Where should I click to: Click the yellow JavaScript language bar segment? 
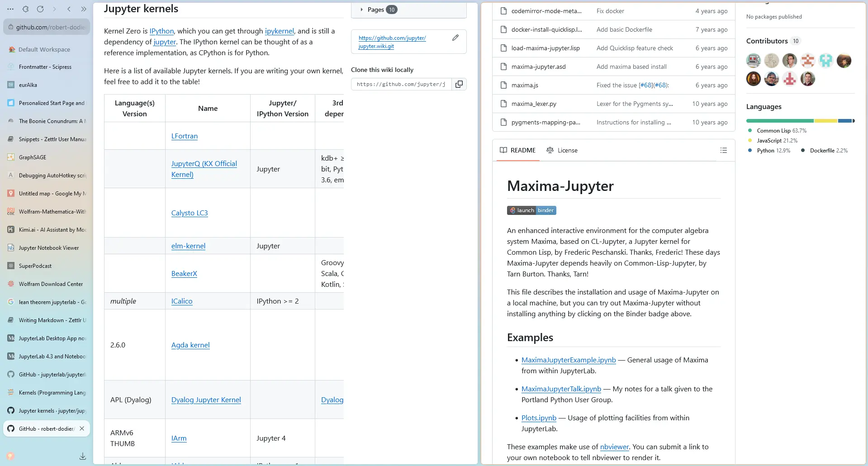coord(826,121)
